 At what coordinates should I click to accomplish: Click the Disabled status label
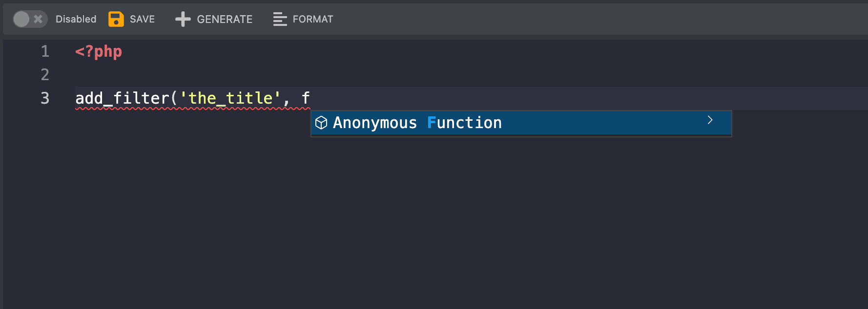(x=76, y=19)
